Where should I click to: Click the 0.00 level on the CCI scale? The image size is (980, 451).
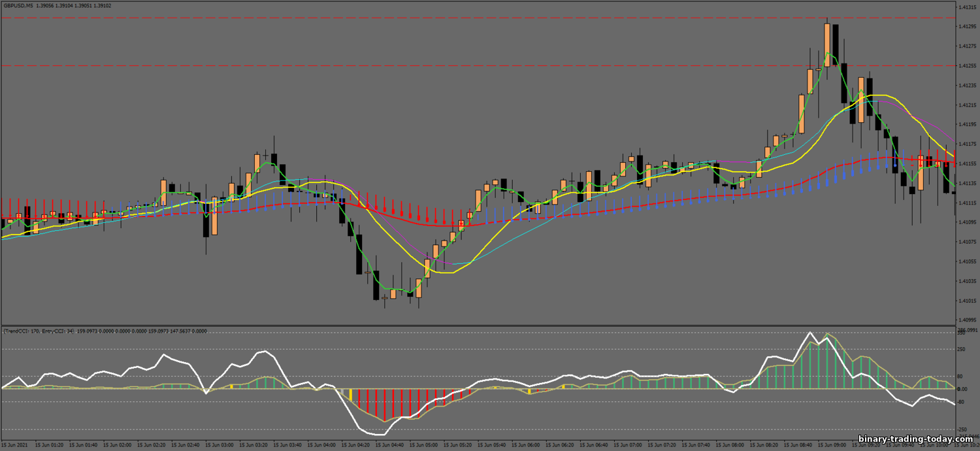click(x=963, y=389)
